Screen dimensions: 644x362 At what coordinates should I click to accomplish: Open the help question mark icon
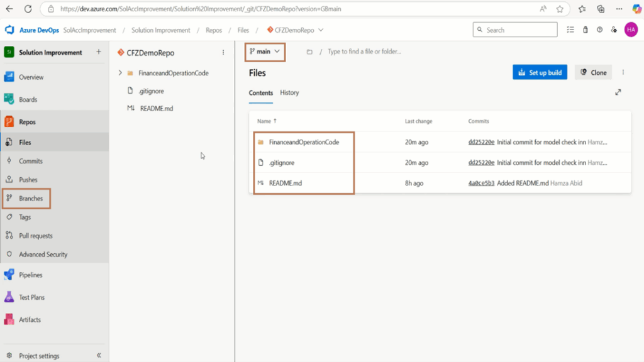(x=599, y=30)
